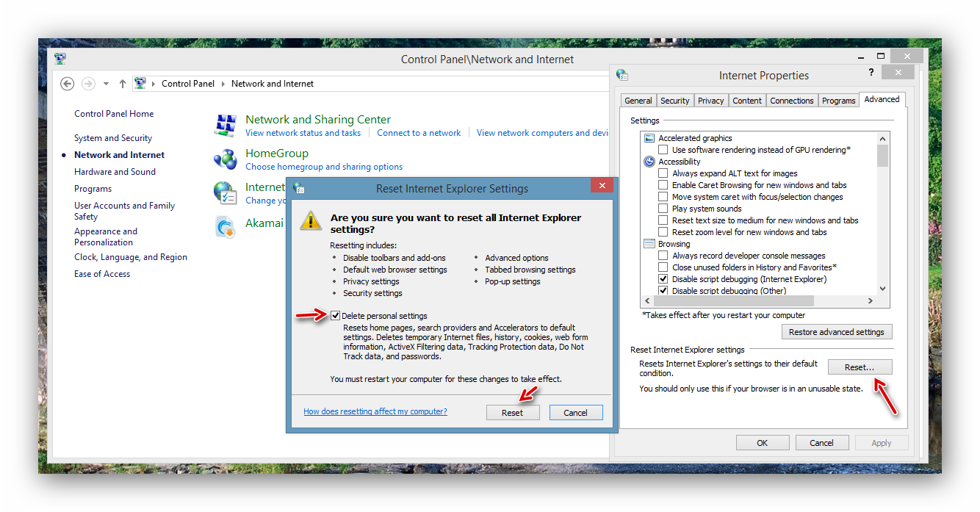
Task: Check Move system caret with focus/selection changes
Action: tap(663, 197)
